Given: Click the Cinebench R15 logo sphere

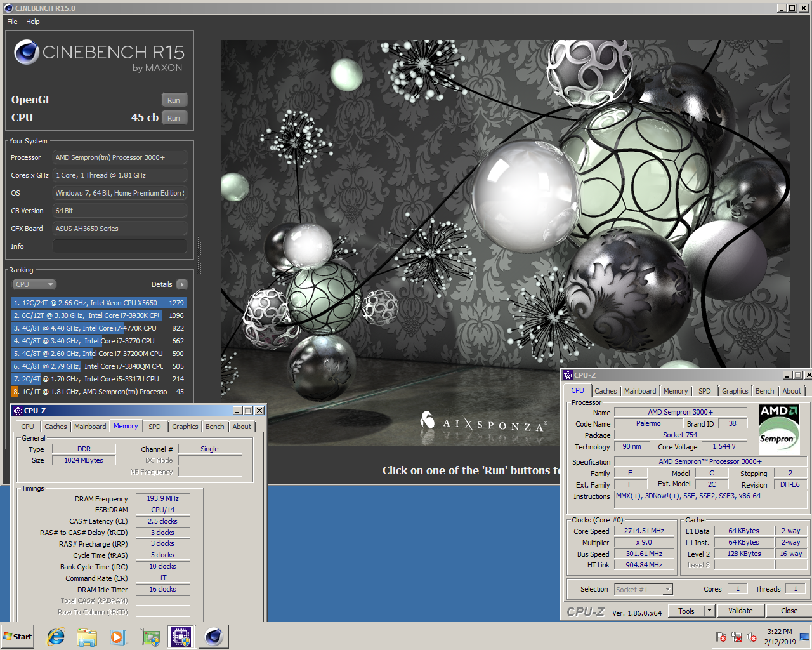Looking at the screenshot, I should pyautogui.click(x=27, y=52).
